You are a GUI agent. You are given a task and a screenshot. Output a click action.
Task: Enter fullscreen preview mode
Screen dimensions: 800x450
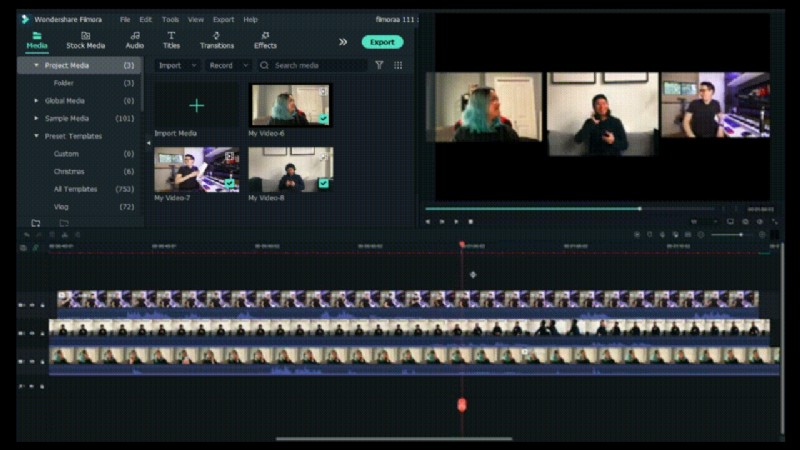tap(774, 222)
